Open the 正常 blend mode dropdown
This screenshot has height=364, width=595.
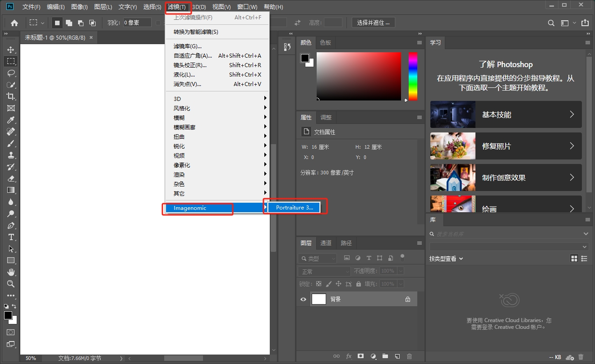click(x=323, y=270)
